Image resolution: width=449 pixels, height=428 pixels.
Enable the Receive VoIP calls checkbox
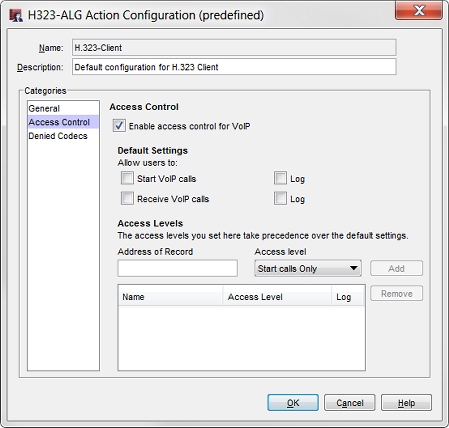127,198
